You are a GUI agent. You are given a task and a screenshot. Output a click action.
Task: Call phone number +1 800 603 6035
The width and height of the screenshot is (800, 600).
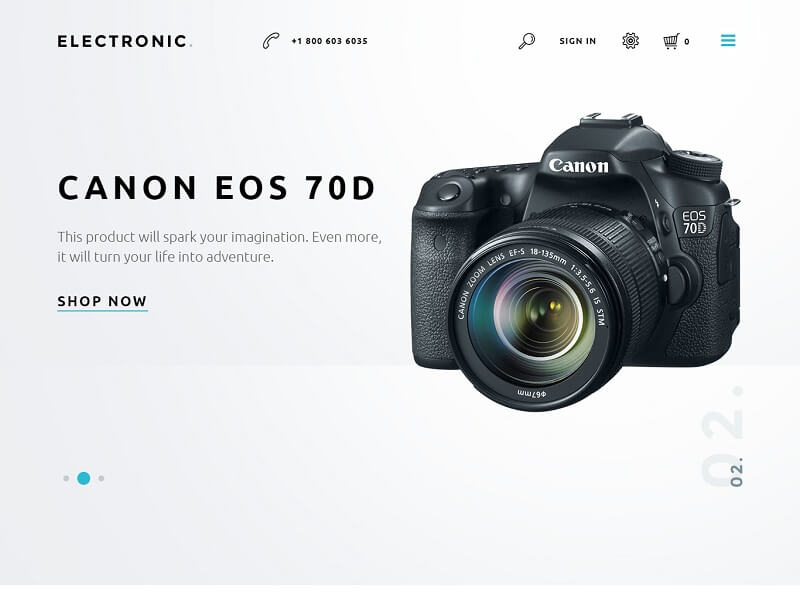tap(330, 41)
